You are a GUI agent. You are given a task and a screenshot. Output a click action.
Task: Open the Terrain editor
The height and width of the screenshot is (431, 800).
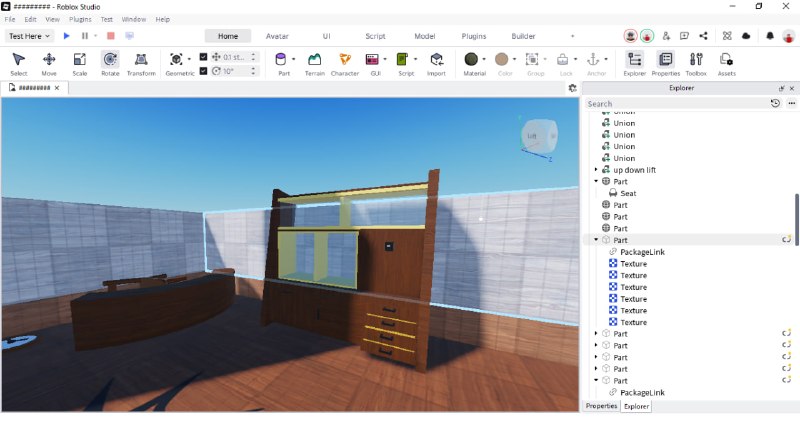point(314,64)
